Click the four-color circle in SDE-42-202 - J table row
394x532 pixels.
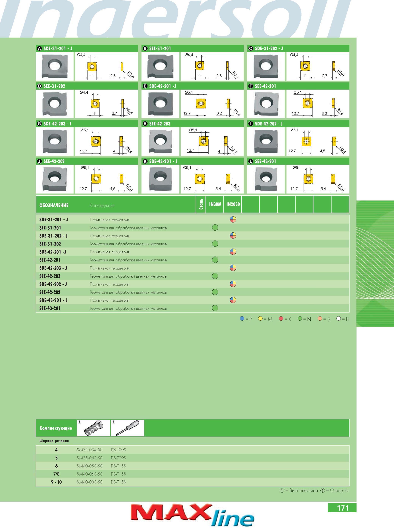tap(233, 284)
